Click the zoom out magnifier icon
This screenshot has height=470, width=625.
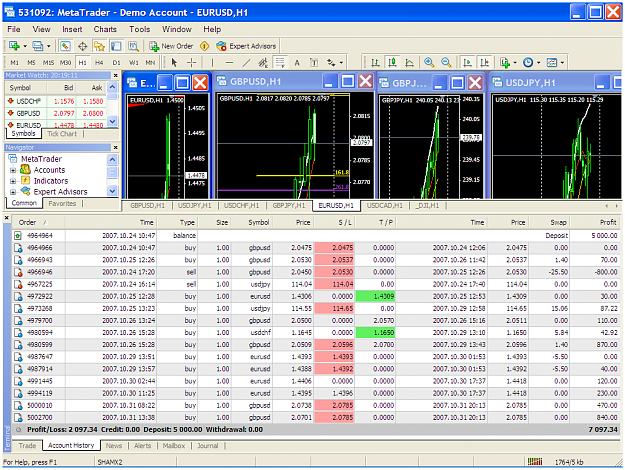[x=446, y=63]
